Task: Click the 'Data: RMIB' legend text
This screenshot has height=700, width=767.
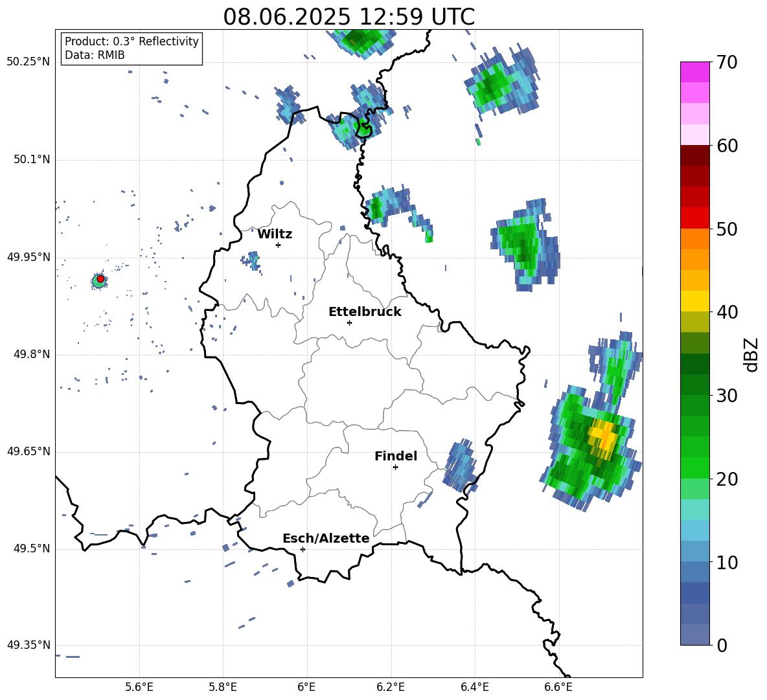Action: 95,55
